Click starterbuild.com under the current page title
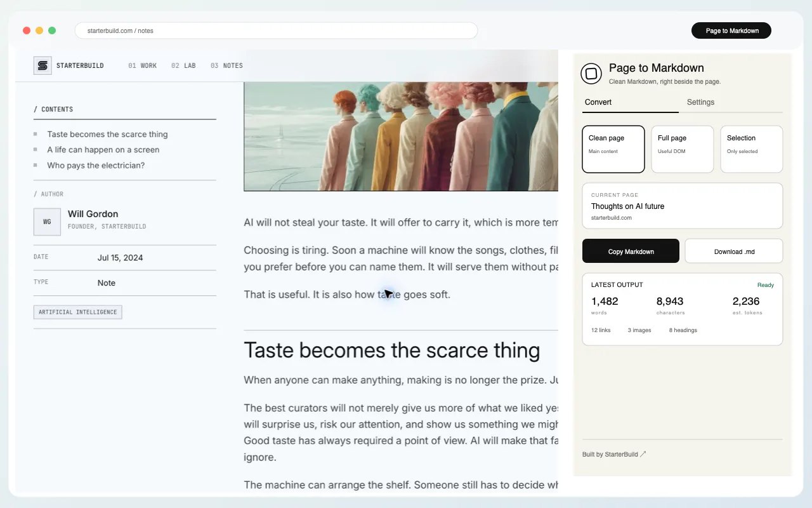This screenshot has height=508, width=812. 612,218
